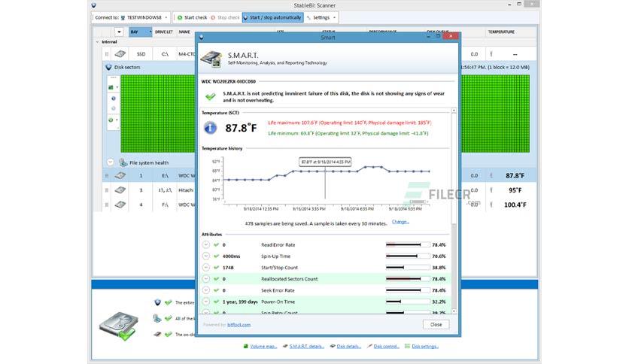The height and width of the screenshot is (364, 629).
Task: Click the shield icon in status summary
Action: pyautogui.click(x=158, y=302)
